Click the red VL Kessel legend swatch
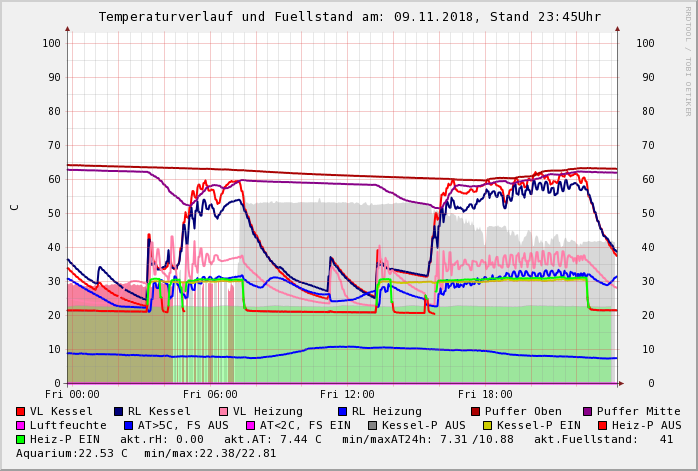698x471 pixels. tap(21, 412)
